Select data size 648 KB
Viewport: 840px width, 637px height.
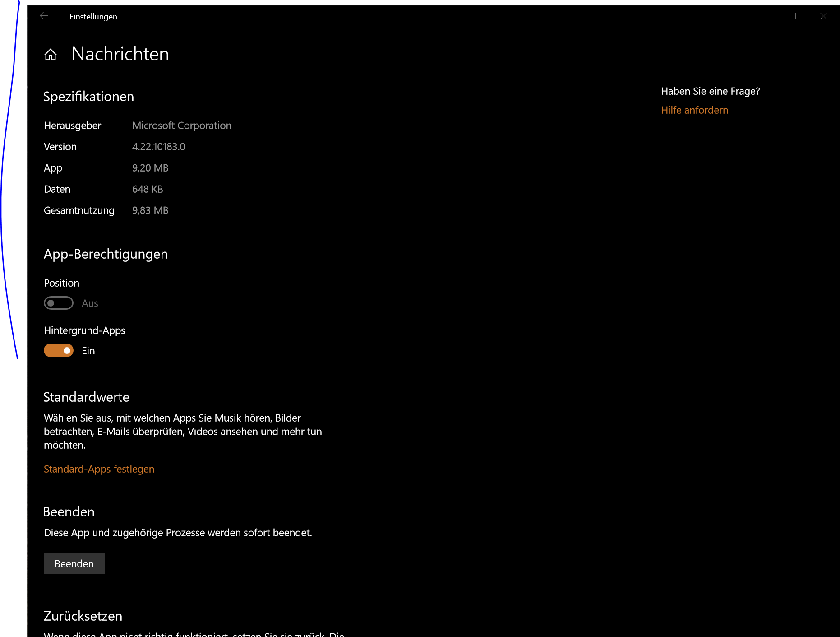coord(148,189)
